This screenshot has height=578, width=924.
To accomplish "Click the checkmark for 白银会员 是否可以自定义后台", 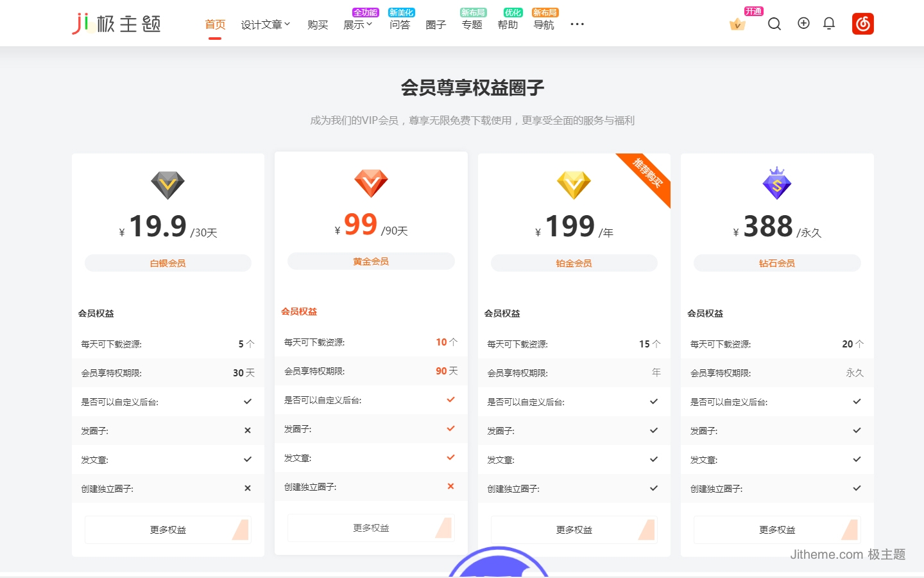I will [x=248, y=401].
